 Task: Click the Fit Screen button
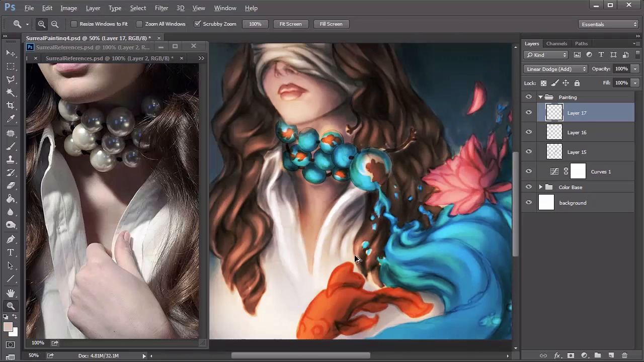click(290, 24)
